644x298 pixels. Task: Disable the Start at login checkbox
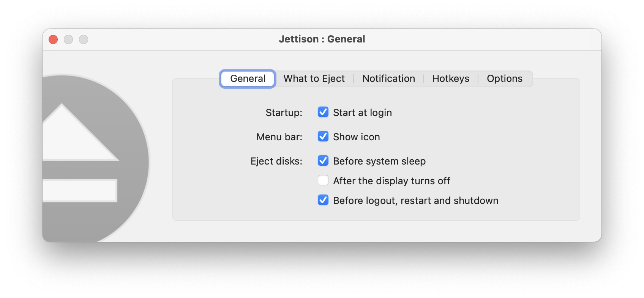click(323, 112)
